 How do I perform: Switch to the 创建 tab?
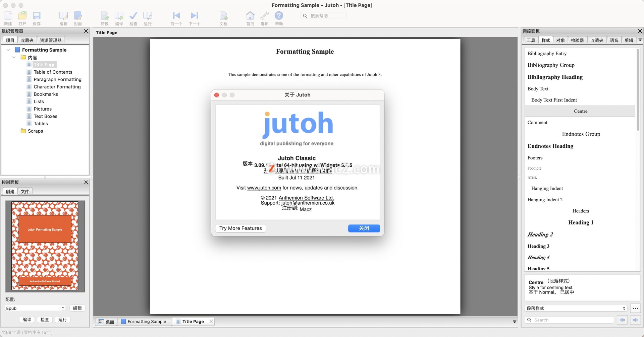coord(10,192)
